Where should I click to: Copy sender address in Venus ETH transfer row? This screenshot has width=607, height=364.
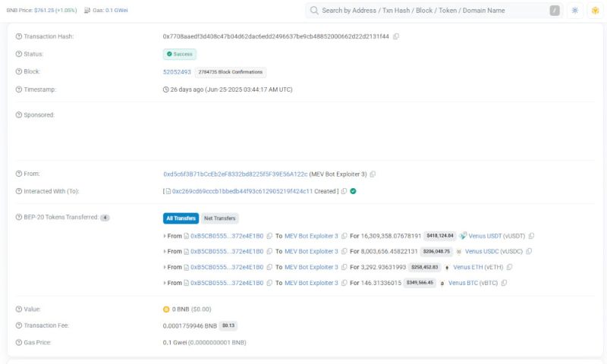pos(269,267)
